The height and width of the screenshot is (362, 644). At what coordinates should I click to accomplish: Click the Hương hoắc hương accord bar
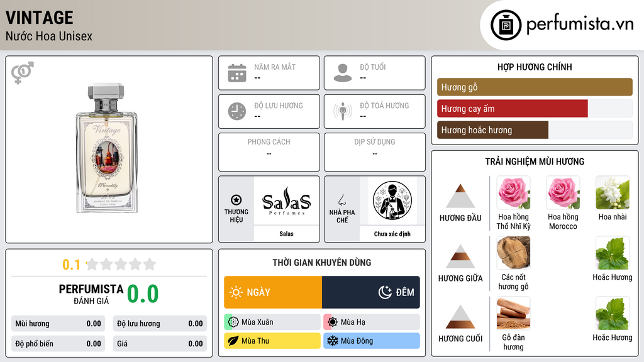[535, 129]
